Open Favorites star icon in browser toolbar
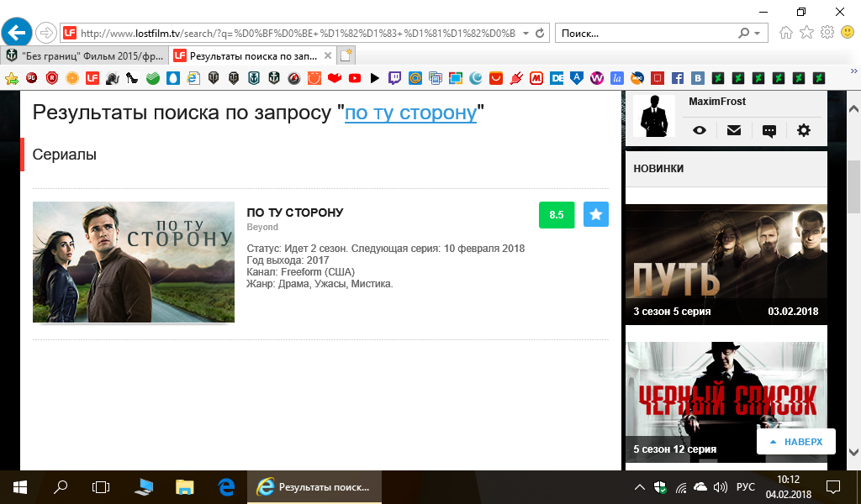This screenshot has height=504, width=861. point(806,33)
